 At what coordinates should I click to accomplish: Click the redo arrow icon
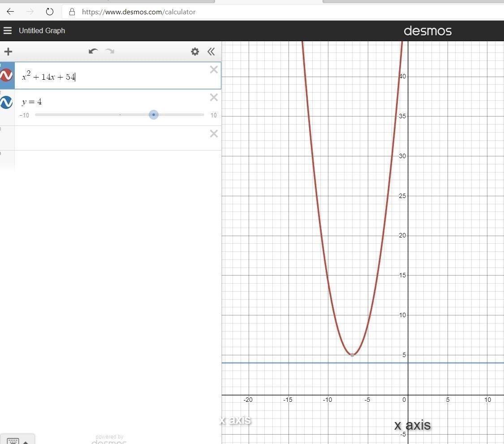[110, 51]
